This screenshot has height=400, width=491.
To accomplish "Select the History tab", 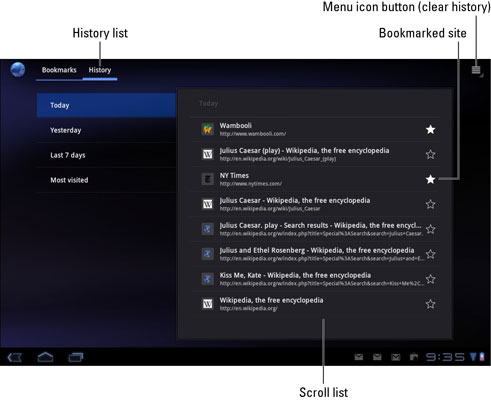I will (100, 70).
